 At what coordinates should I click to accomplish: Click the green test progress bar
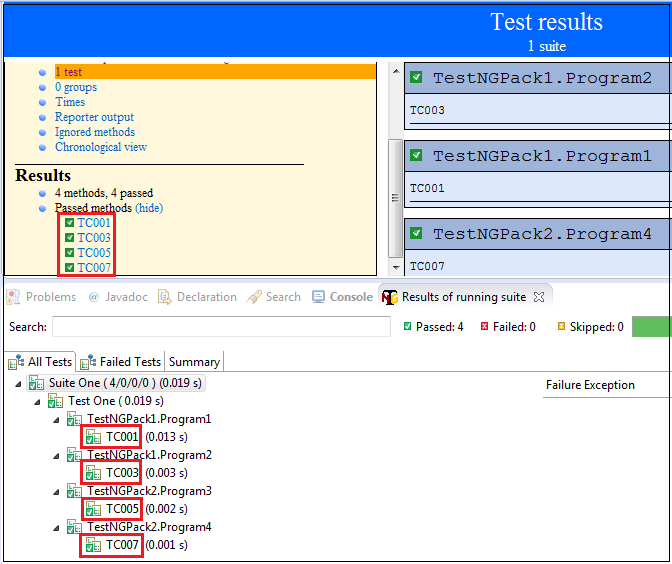[652, 327]
